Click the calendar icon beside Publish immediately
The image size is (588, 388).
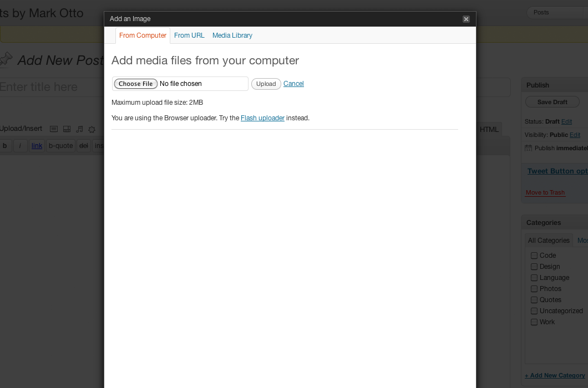tap(529, 148)
